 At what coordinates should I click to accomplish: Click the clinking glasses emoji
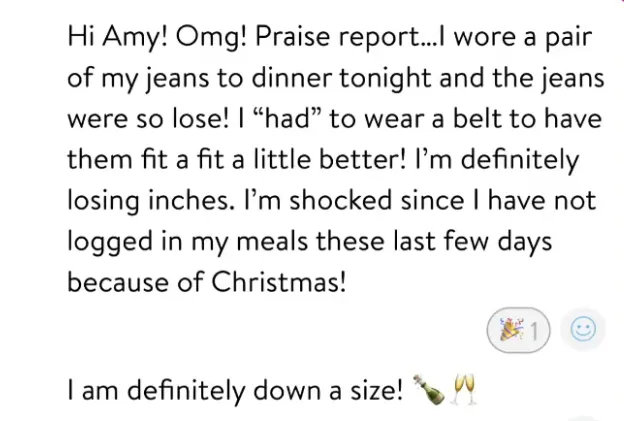tap(461, 387)
